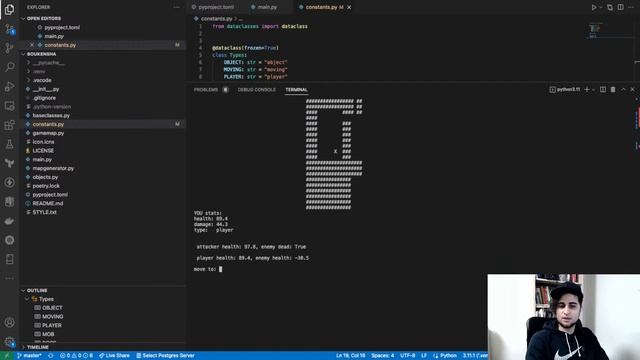Open Explorer views and more actions ellipsis
640x360 pixels.
(176, 7)
